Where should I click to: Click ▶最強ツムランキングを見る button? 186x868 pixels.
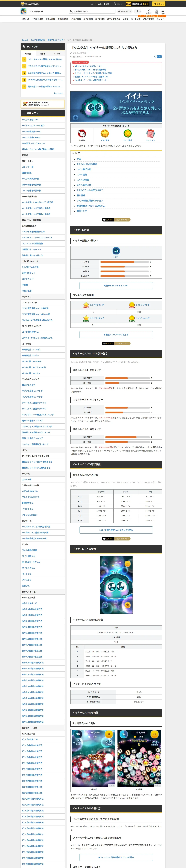click(116, 335)
